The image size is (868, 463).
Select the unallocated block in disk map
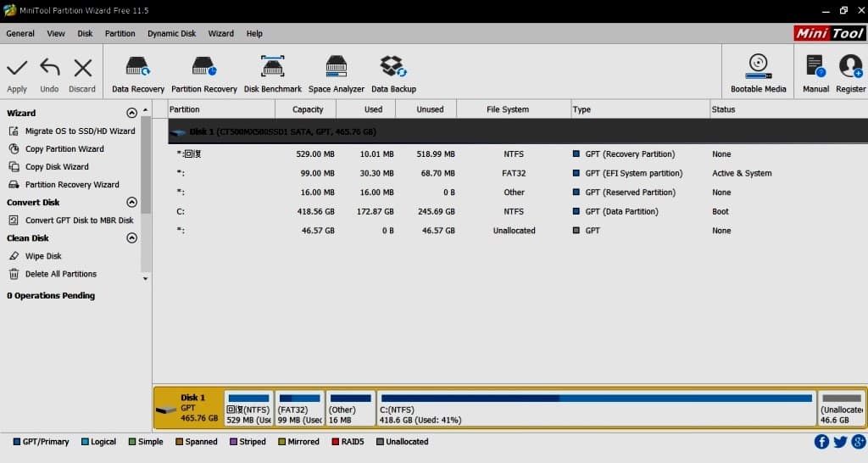[x=842, y=408]
